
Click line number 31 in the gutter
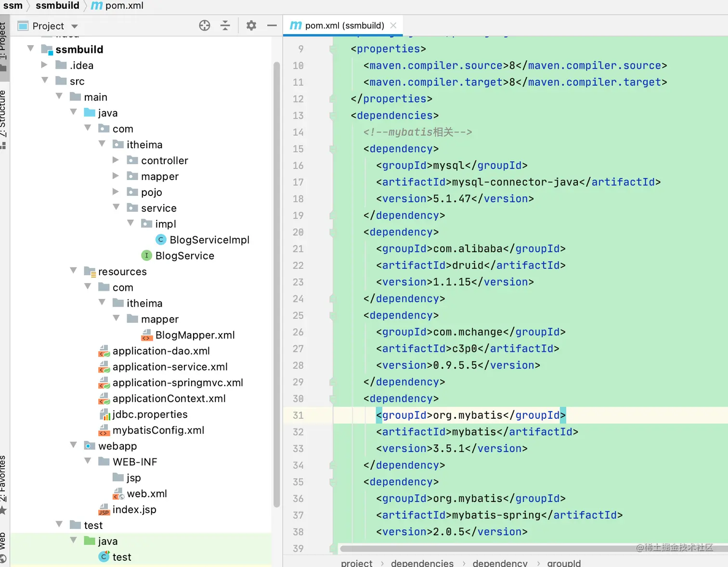point(299,415)
